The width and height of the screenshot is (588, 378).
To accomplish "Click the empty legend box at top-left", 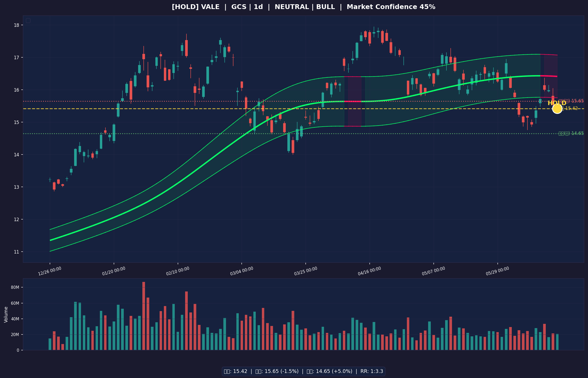I will [28, 20].
